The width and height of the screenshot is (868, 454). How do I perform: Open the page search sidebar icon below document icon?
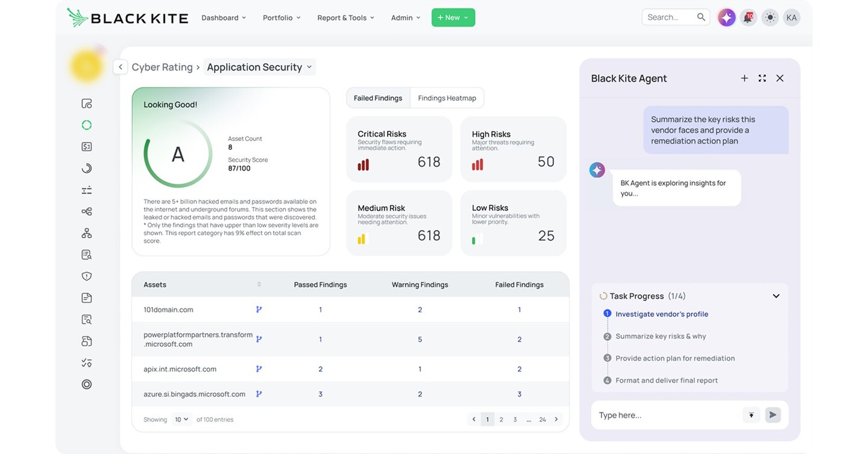tap(87, 320)
